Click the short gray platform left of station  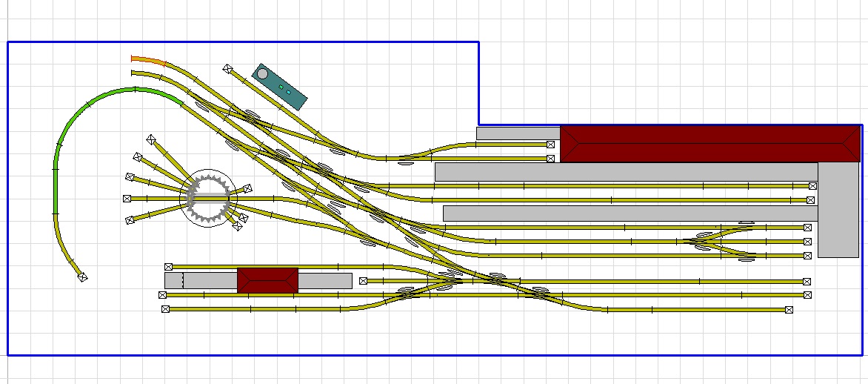click(x=517, y=133)
